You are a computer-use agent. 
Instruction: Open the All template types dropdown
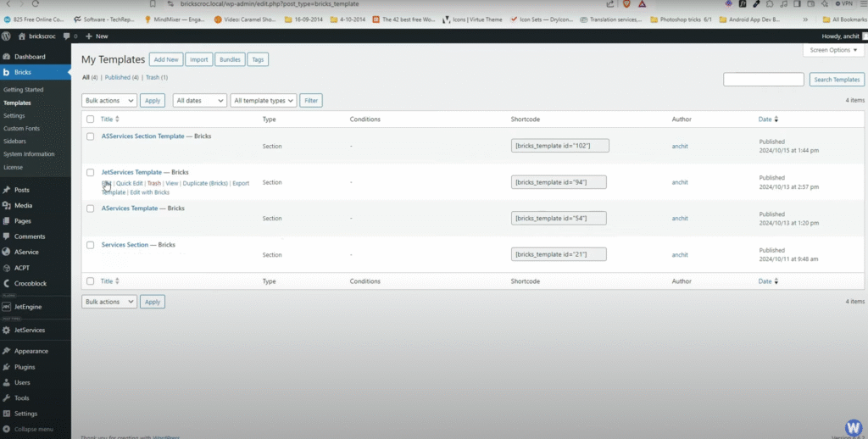[x=264, y=100]
